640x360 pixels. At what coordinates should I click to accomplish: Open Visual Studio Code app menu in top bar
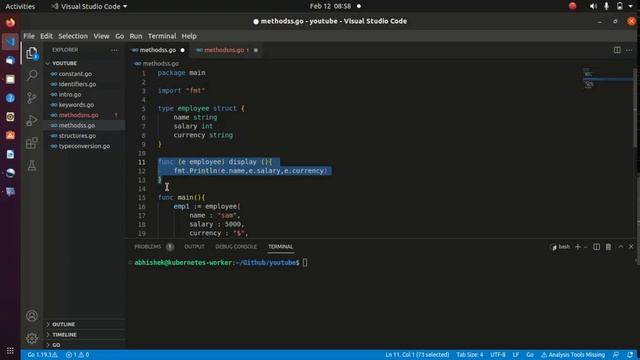[89, 6]
